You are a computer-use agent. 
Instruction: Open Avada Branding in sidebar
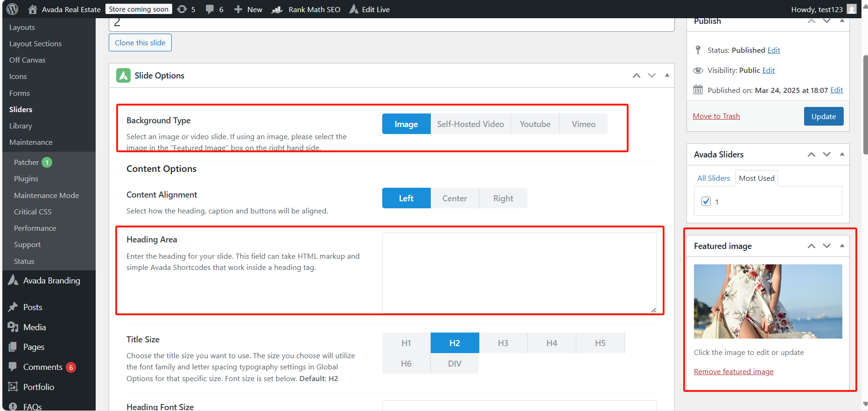[x=51, y=280]
